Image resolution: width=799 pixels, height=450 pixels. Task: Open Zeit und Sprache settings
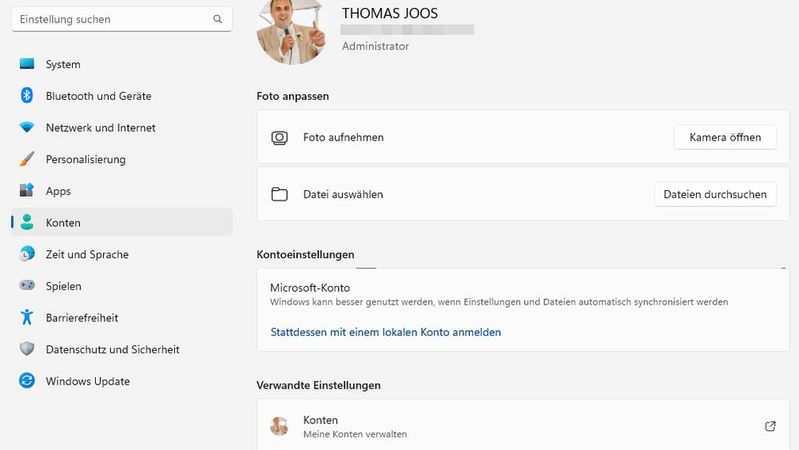point(122,254)
